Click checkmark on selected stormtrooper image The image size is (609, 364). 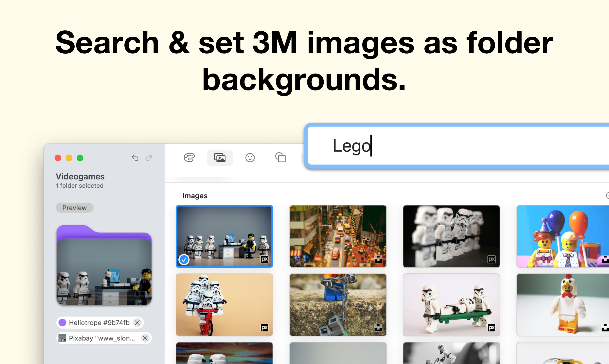tap(184, 260)
